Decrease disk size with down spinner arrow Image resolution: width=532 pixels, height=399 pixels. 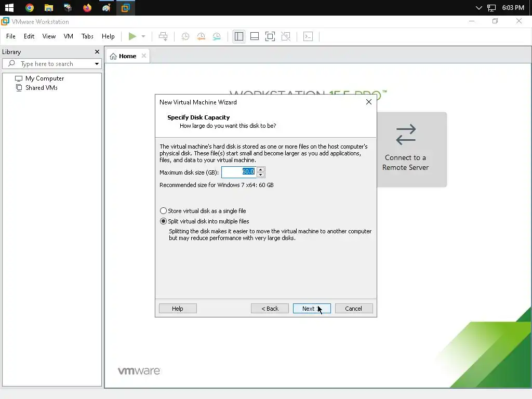point(261,175)
